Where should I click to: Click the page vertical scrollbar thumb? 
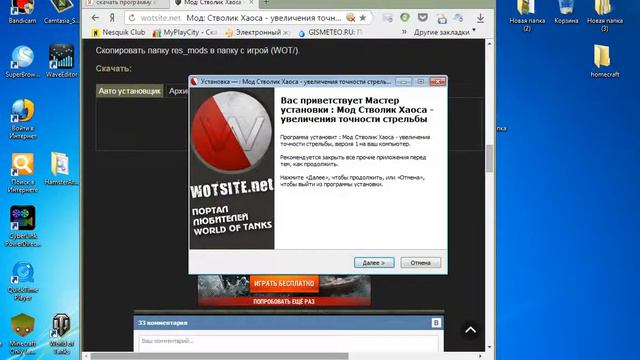(489, 158)
